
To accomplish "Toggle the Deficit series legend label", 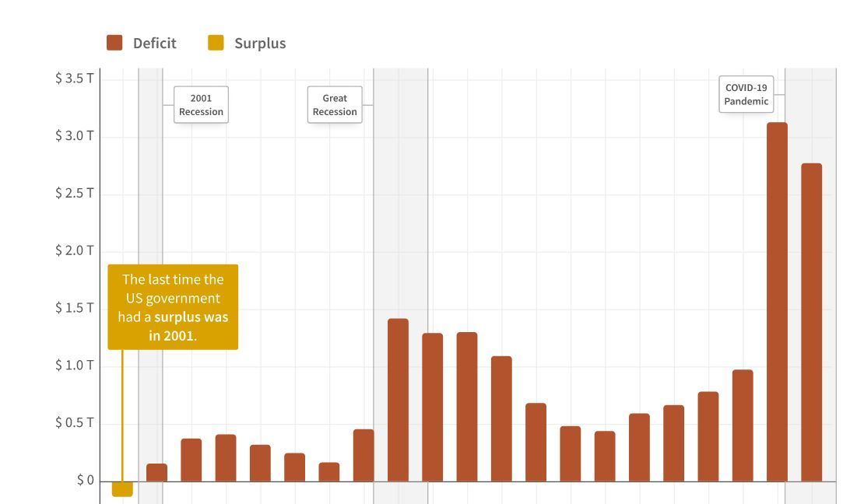I will pyautogui.click(x=154, y=44).
